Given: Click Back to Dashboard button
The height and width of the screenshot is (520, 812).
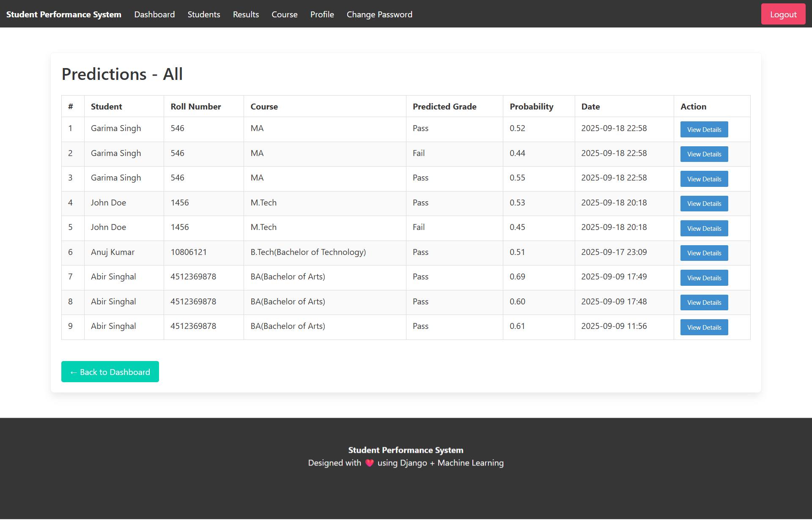Looking at the screenshot, I should (x=110, y=372).
